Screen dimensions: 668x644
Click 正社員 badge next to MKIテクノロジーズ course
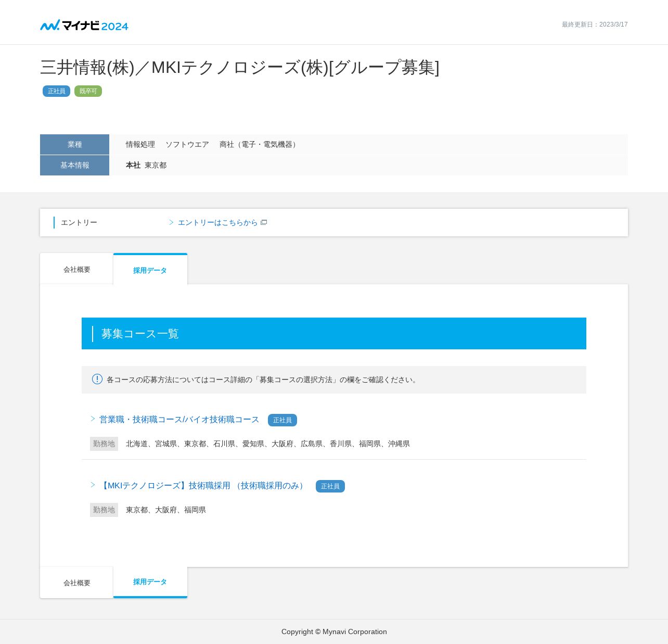[x=330, y=486]
